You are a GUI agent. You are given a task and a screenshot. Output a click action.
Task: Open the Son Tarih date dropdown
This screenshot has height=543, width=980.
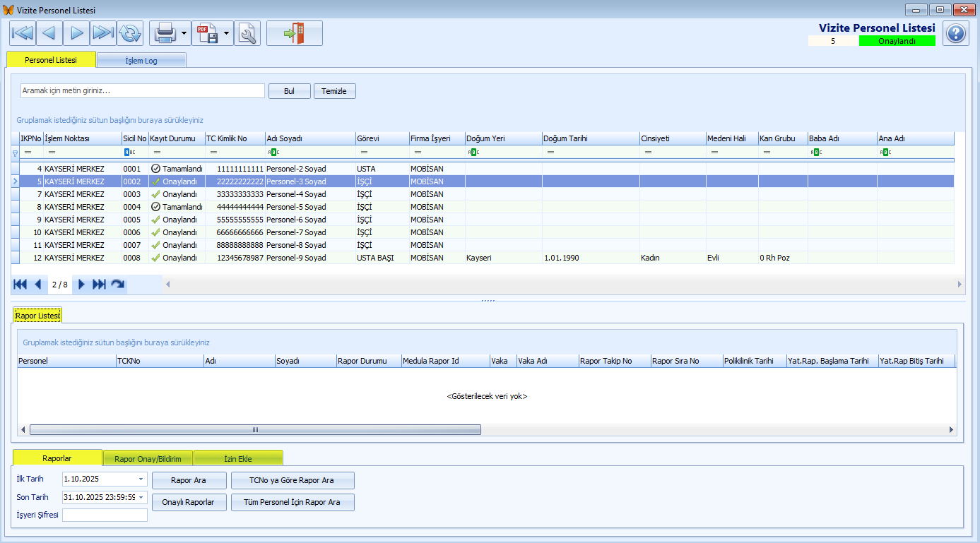coord(141,497)
